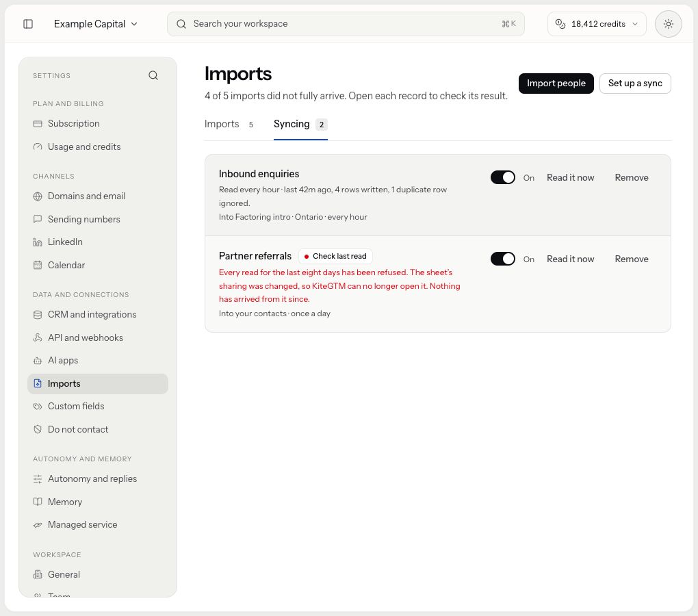Click the Autonomy and replies sliders icon
The width and height of the screenshot is (698, 616).
pos(38,479)
